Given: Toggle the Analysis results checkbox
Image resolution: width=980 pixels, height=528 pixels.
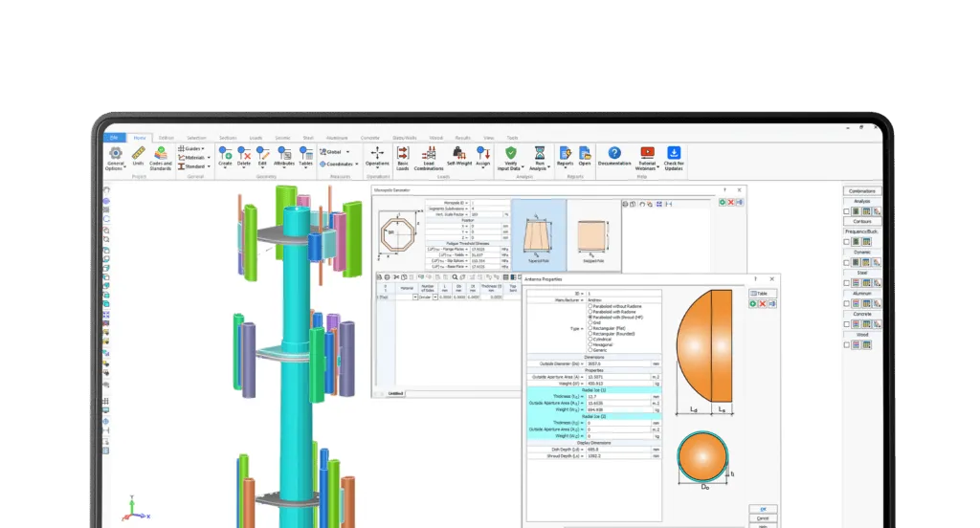Looking at the screenshot, I should tap(847, 211).
